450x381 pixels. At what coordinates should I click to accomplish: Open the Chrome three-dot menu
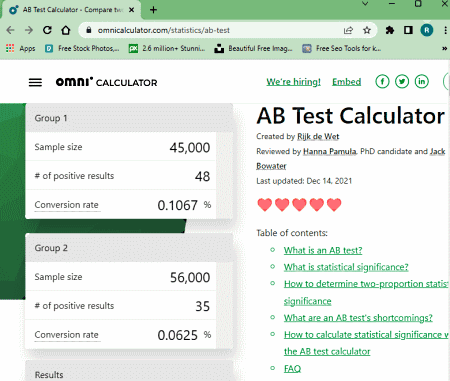[445, 30]
